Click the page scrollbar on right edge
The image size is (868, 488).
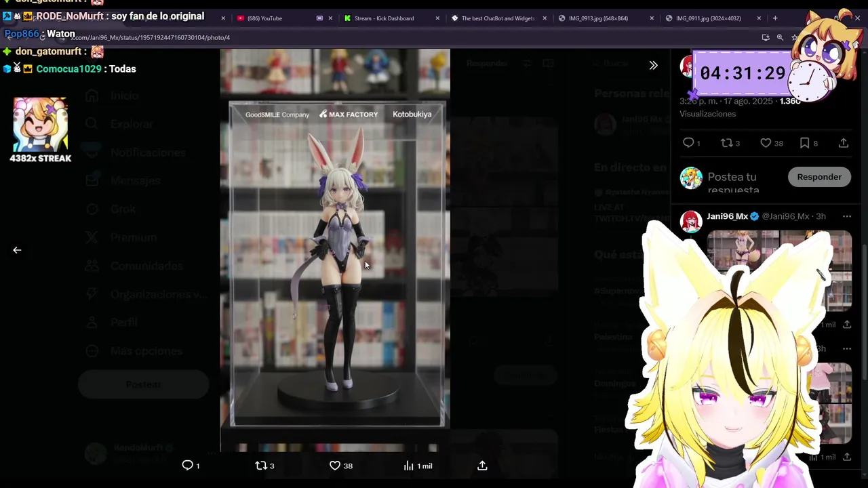[x=865, y=312]
